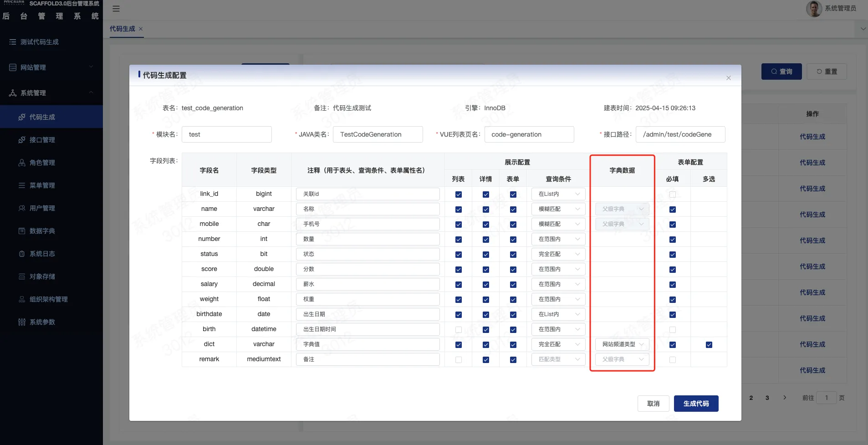Uncheck 多选 checkbox in dict row
This screenshot has height=445, width=868.
pyautogui.click(x=709, y=345)
